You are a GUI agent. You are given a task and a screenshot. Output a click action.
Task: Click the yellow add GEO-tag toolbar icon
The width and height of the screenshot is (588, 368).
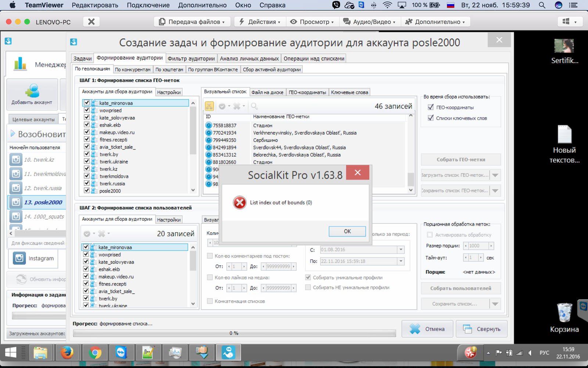click(x=209, y=106)
